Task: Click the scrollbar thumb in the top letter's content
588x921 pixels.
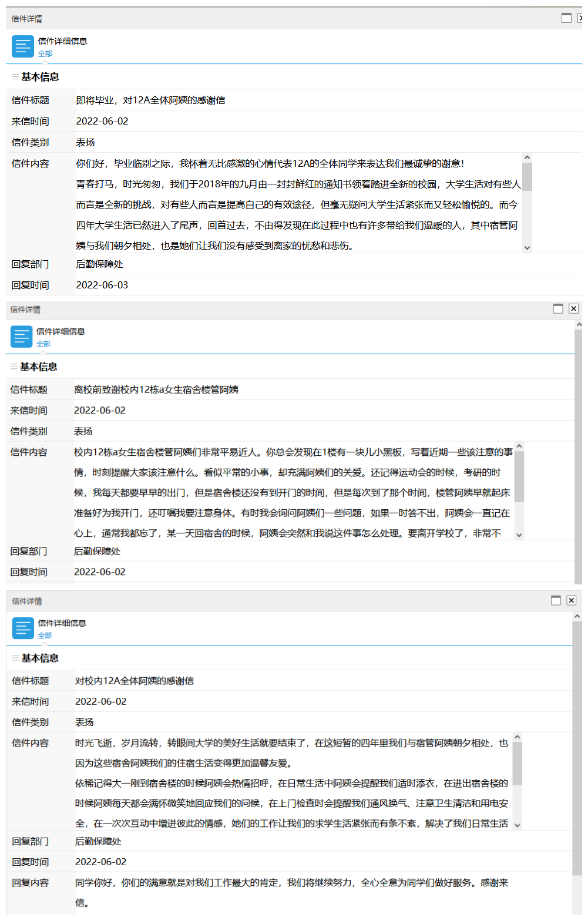Action: 527,176
